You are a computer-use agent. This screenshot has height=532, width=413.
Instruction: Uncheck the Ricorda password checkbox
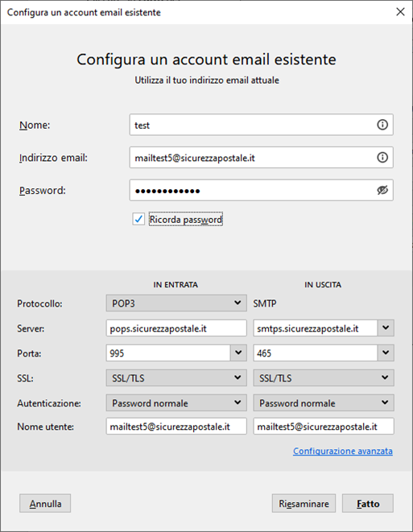[x=138, y=219]
